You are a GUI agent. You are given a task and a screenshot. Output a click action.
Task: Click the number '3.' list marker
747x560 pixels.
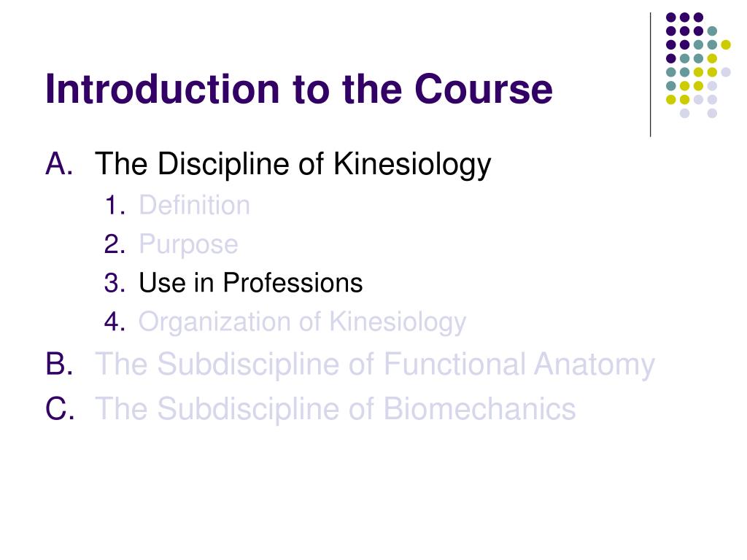pyautogui.click(x=115, y=283)
